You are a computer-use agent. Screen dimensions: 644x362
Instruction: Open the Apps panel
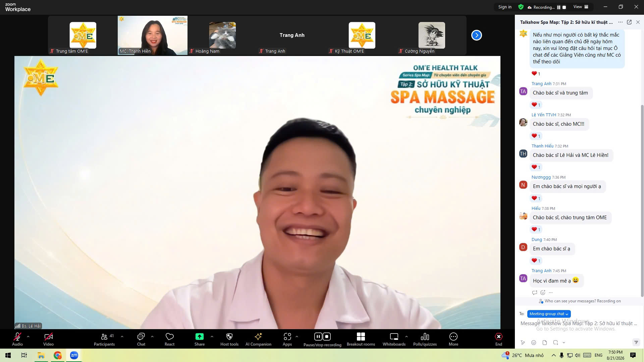tap(287, 339)
